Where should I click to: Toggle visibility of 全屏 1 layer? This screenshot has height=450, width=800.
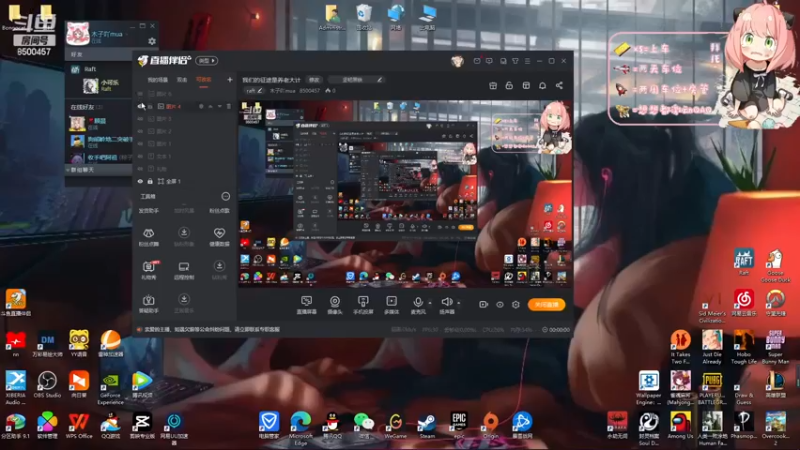coord(140,181)
